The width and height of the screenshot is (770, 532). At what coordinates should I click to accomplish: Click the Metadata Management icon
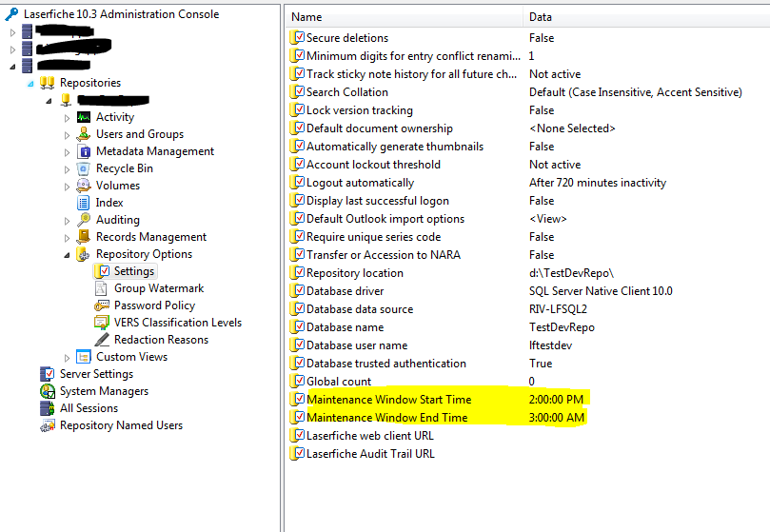click(x=84, y=151)
